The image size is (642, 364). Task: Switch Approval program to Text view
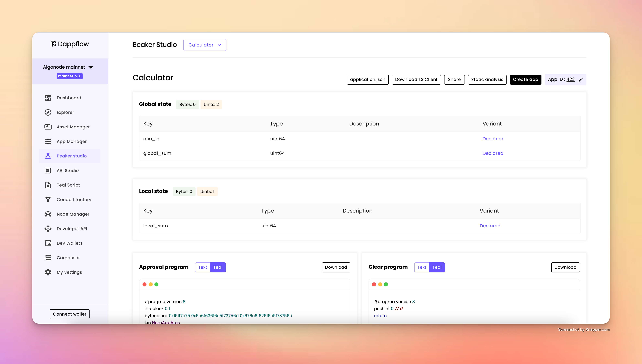coord(202,267)
